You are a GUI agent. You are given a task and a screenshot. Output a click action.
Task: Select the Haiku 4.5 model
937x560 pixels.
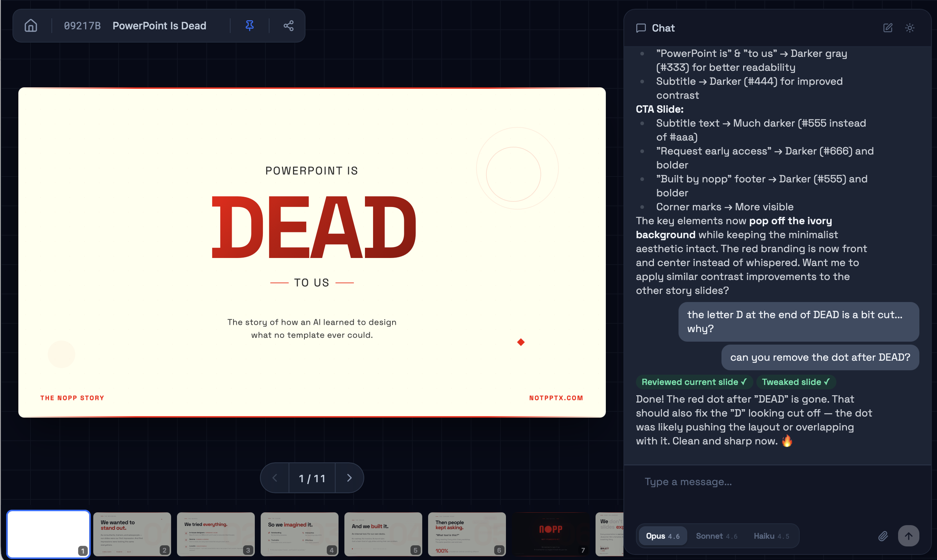(771, 535)
